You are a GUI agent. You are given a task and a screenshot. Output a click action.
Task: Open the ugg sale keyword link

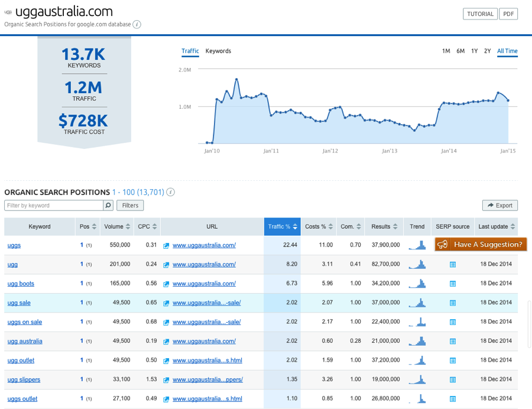click(19, 303)
